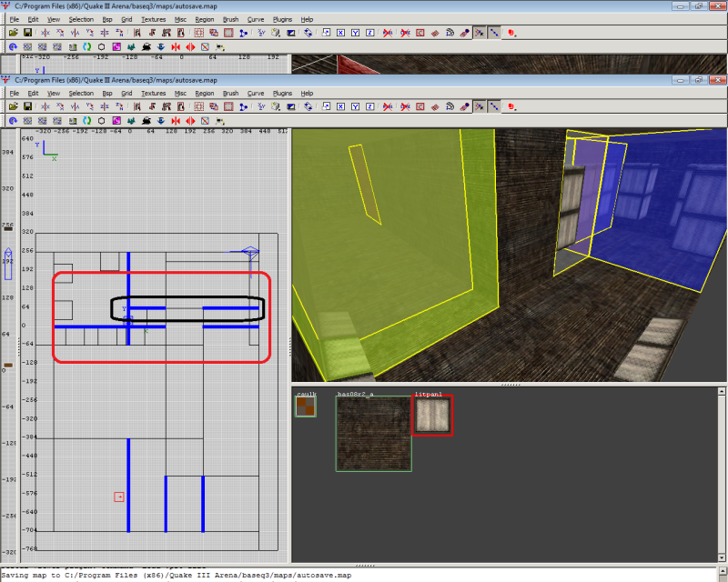This screenshot has width=728, height=582.
Task: Toggle Don't select curved brushes, front window
Action: pyautogui.click(x=405, y=106)
